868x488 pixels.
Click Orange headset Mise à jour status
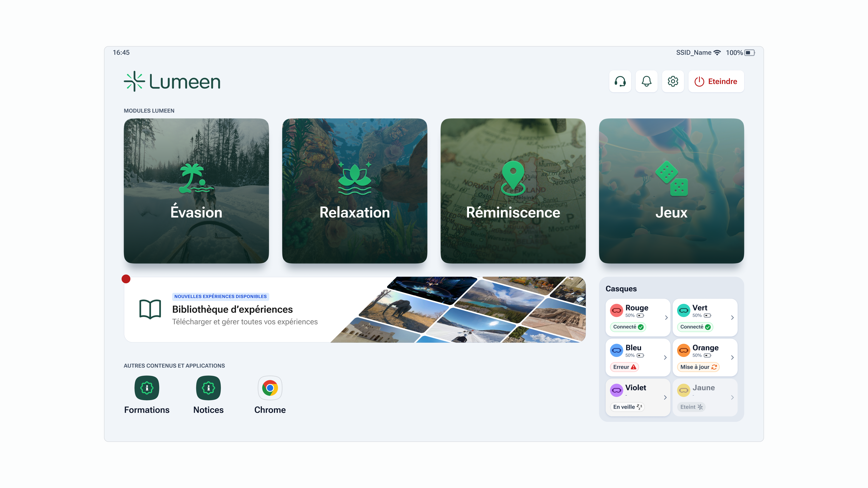(x=698, y=367)
